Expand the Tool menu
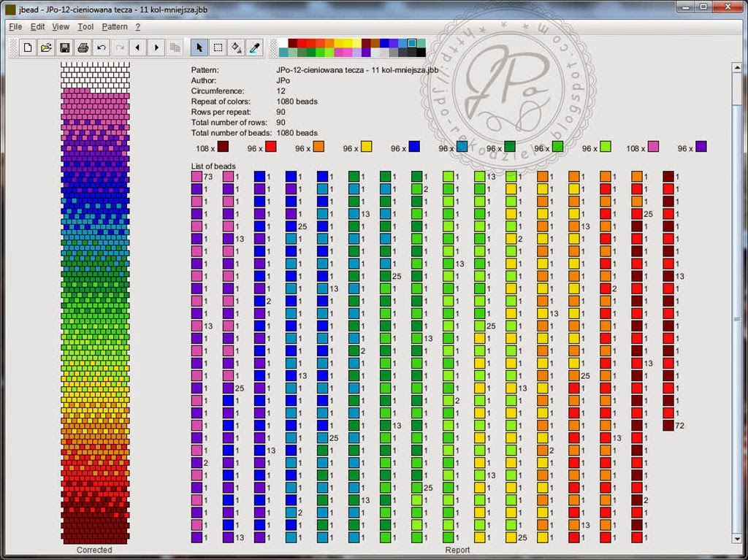Screen dimensions: 748x560 (x=85, y=27)
